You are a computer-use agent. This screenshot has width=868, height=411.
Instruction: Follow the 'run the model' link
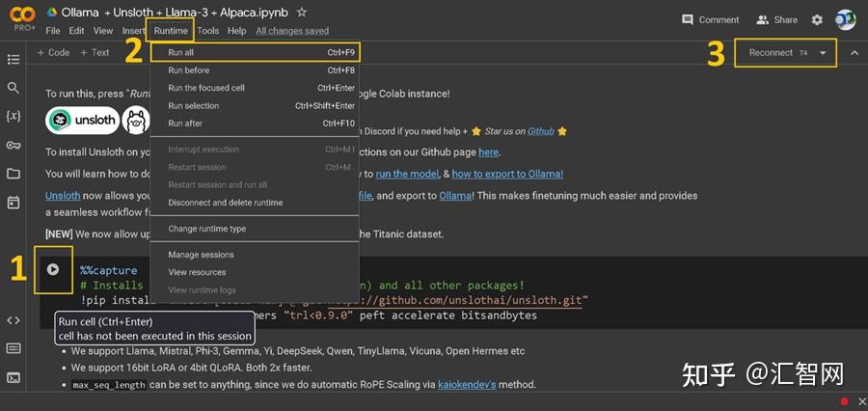407,174
